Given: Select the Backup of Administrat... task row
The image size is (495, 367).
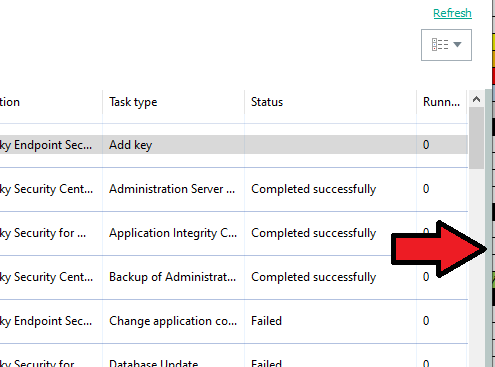Looking at the screenshot, I should pyautogui.click(x=233, y=277).
